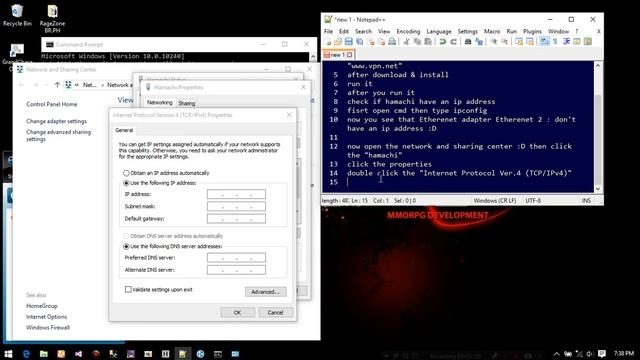This screenshot has width=640, height=360.
Task: Open the Action Center notification icon
Action: [x=602, y=354]
